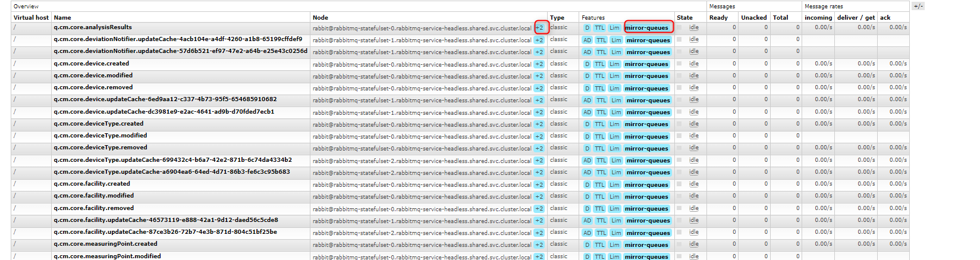This screenshot has height=260, width=980.
Task: Sort by the Ready messages column
Action: [718, 18]
